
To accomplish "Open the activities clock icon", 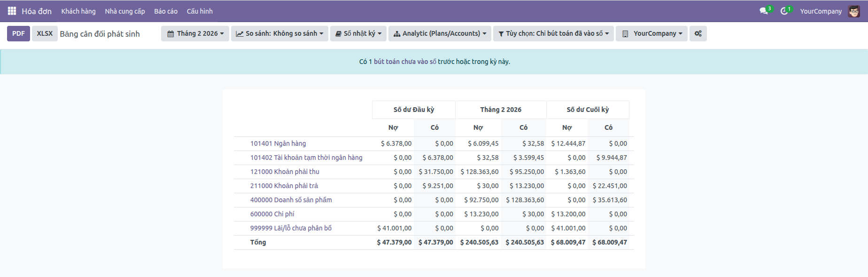I will (784, 11).
